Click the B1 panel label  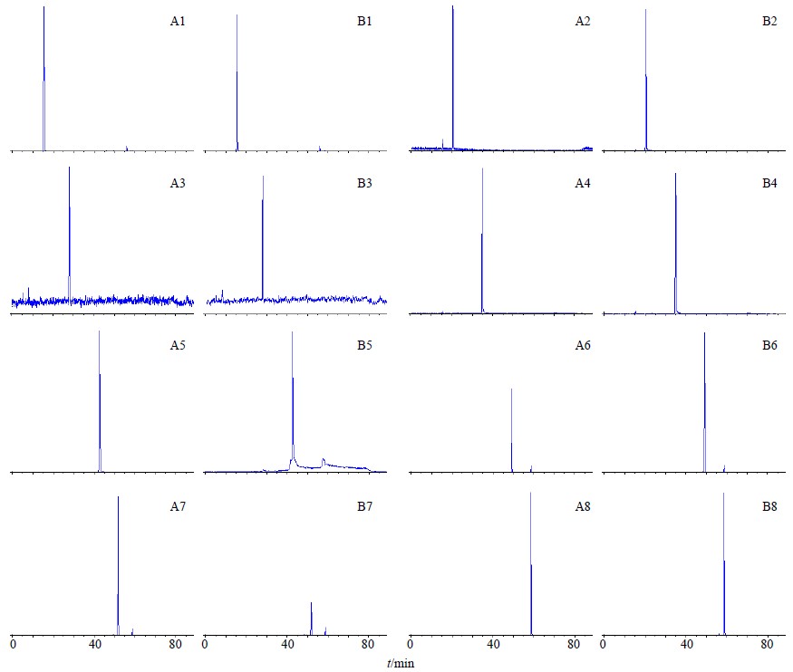(364, 21)
